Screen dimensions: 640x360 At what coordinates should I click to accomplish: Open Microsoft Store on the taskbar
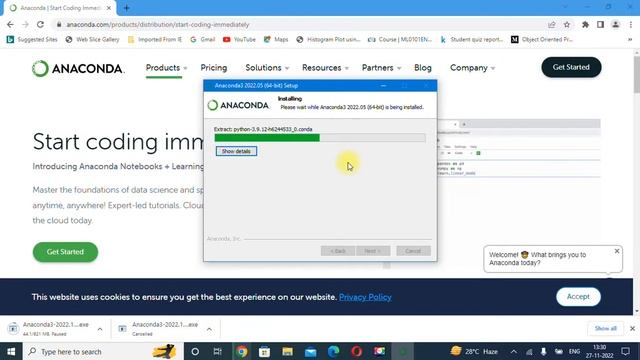pos(264,351)
